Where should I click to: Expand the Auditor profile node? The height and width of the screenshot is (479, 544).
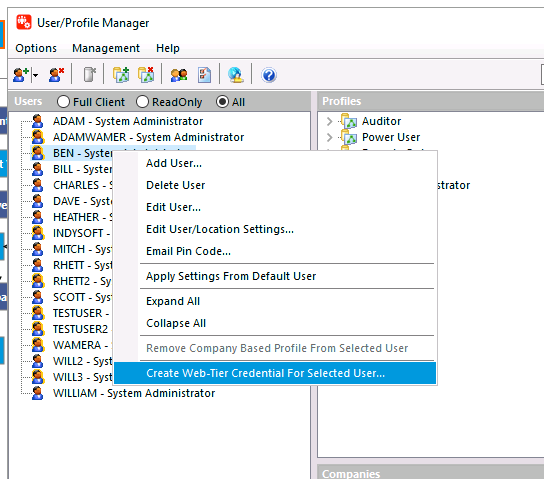(x=329, y=121)
